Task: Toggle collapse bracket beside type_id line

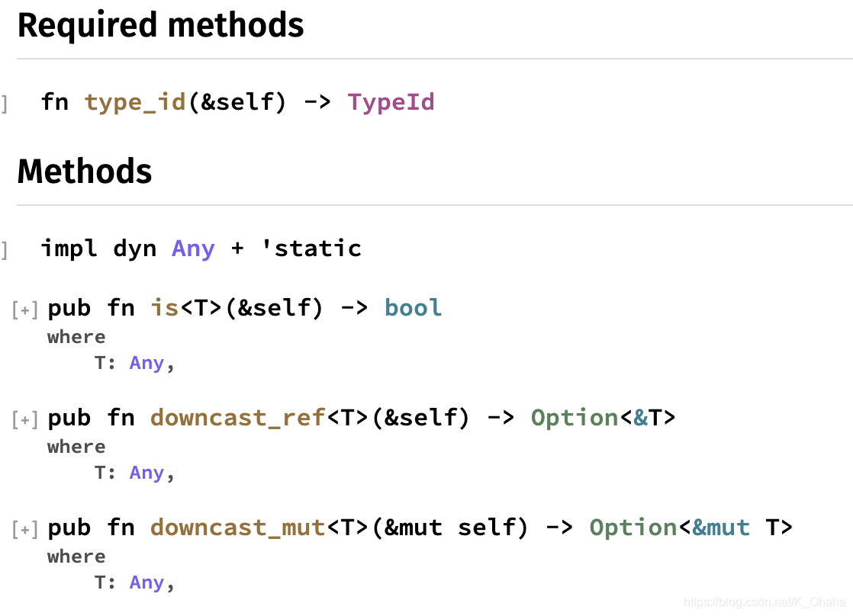Action: pos(5,103)
